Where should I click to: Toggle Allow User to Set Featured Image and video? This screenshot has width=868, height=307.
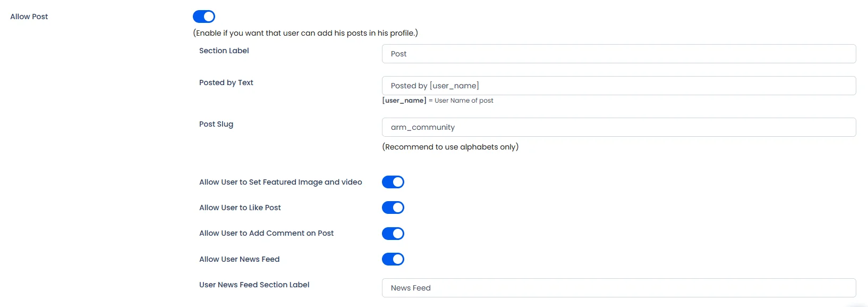(x=393, y=182)
